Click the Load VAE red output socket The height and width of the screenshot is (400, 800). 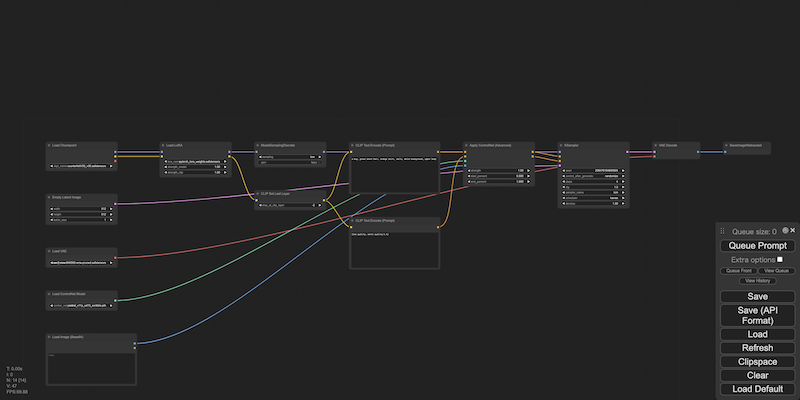coord(115,258)
